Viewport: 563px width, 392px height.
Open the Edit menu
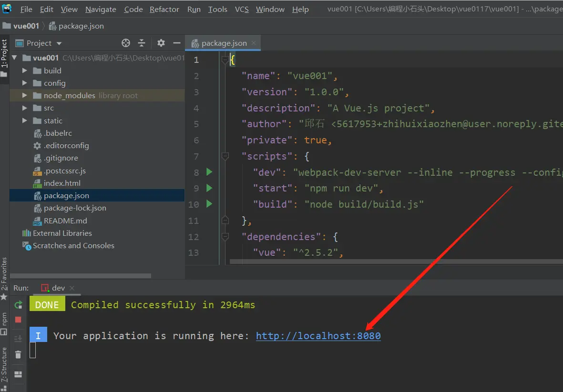(47, 10)
